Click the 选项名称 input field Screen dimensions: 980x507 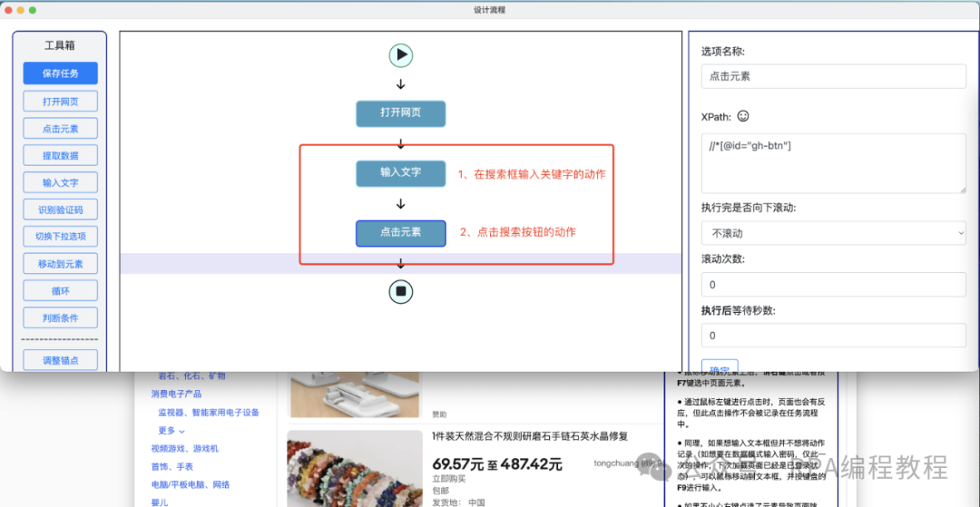point(834,77)
